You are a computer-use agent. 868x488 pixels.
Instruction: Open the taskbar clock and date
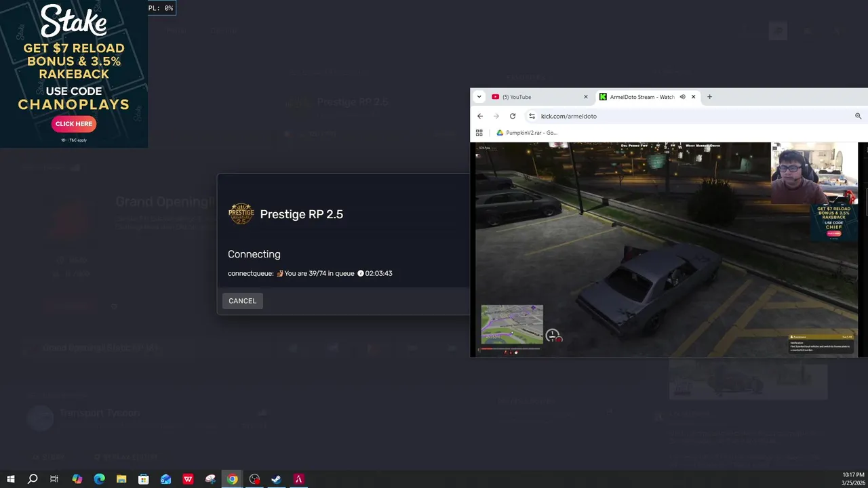click(x=853, y=479)
